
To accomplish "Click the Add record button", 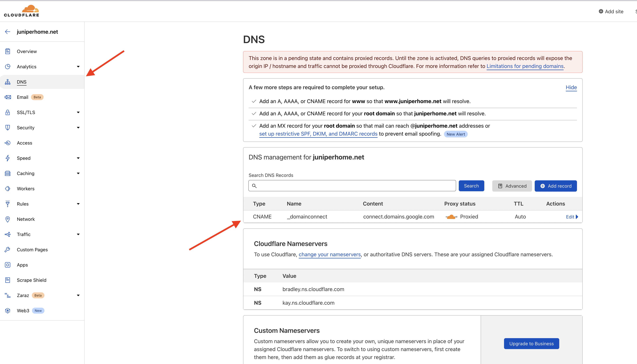I will tap(556, 186).
